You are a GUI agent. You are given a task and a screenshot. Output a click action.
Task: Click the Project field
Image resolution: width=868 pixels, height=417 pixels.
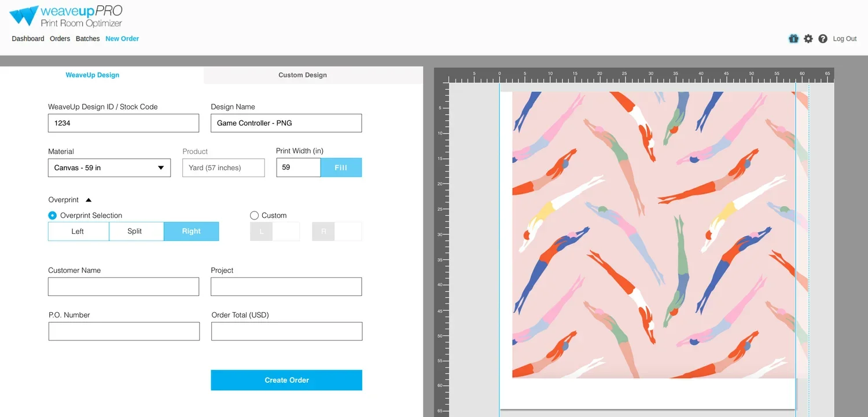point(286,287)
